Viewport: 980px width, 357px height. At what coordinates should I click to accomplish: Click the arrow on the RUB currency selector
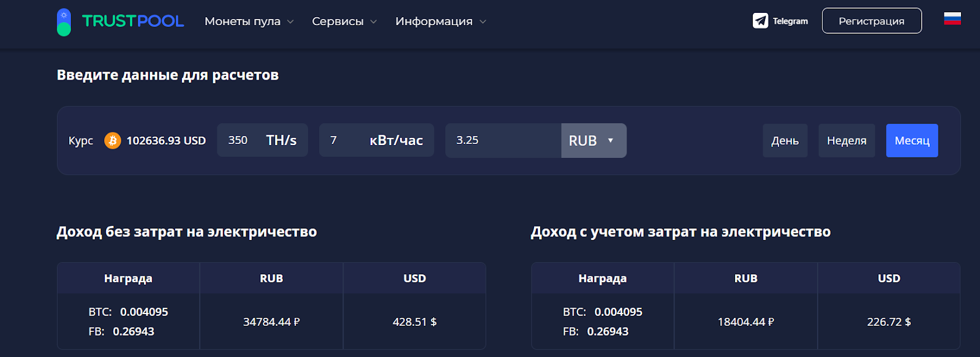[611, 140]
